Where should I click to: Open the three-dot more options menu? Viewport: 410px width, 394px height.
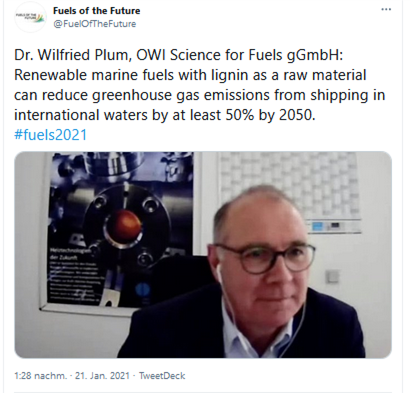386,9
